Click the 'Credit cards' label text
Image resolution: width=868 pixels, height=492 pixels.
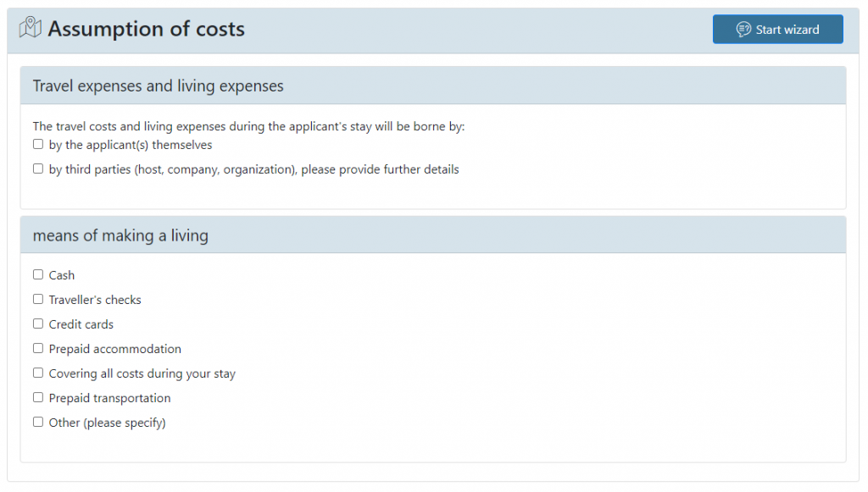pos(81,324)
